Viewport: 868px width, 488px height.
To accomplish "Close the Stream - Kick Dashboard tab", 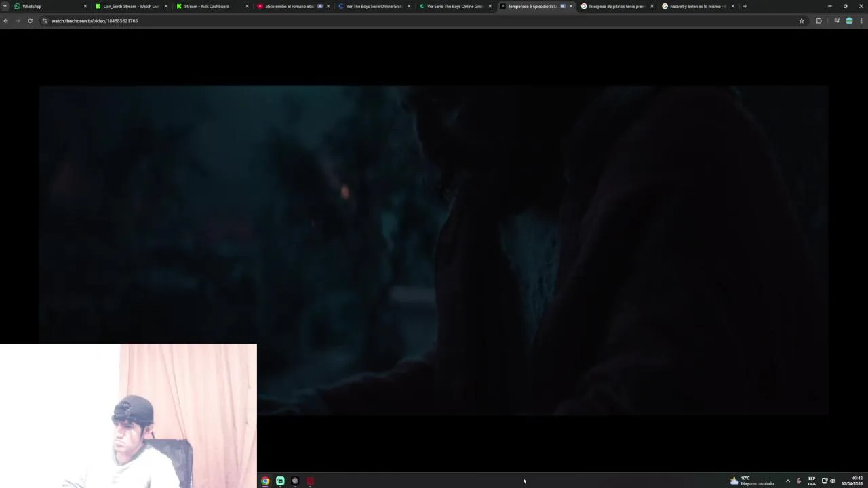I will pyautogui.click(x=247, y=6).
